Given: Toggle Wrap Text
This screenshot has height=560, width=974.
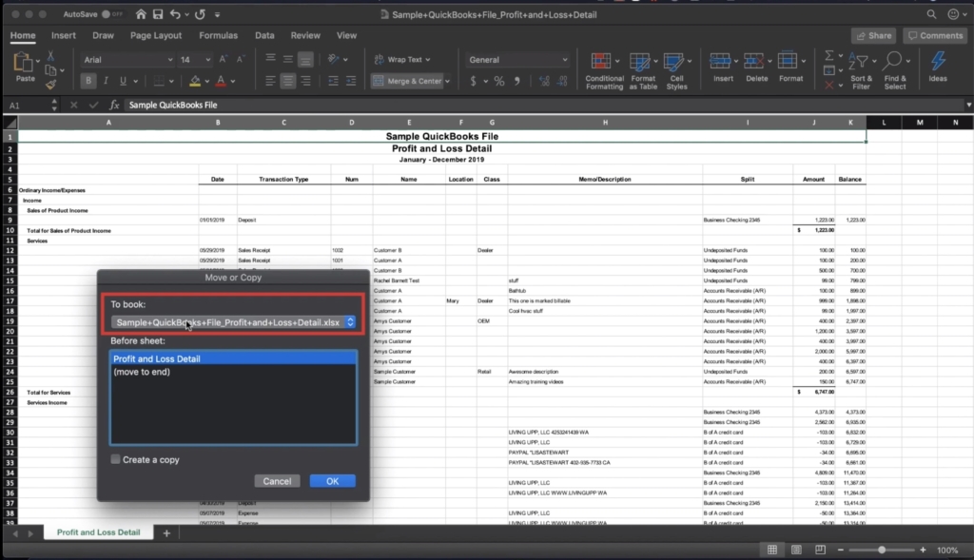Looking at the screenshot, I should [402, 60].
